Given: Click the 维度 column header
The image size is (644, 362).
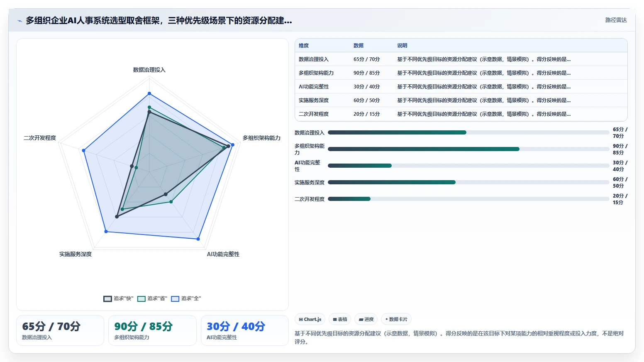Looking at the screenshot, I should [304, 46].
